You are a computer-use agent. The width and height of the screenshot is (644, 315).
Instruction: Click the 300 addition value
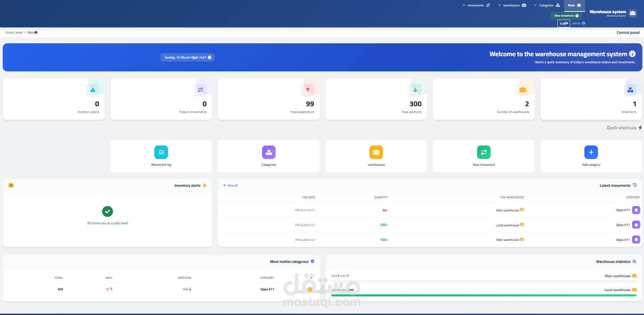pos(187,289)
